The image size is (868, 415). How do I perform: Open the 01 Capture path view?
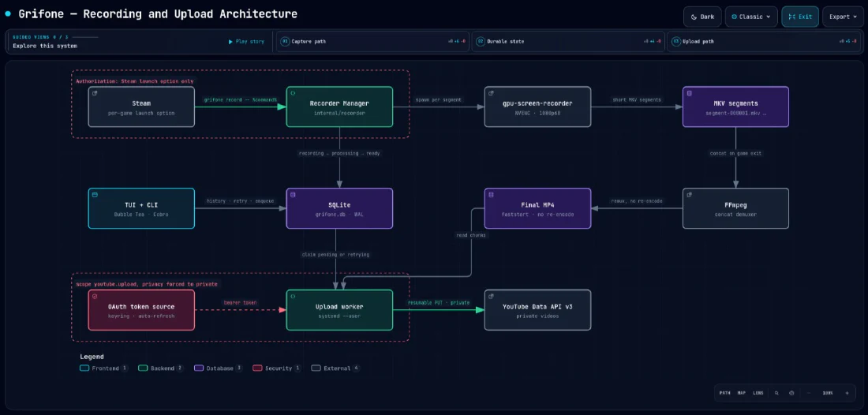(372, 42)
